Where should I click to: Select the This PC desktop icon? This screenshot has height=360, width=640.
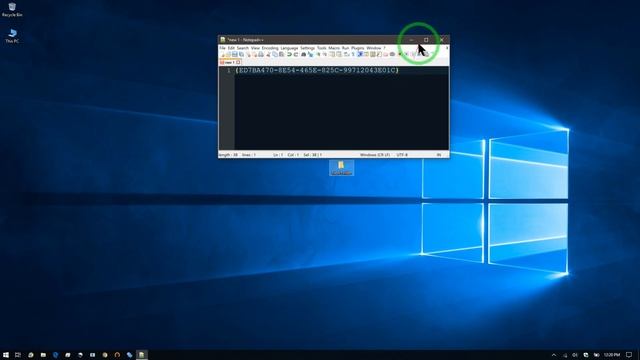pos(12,36)
